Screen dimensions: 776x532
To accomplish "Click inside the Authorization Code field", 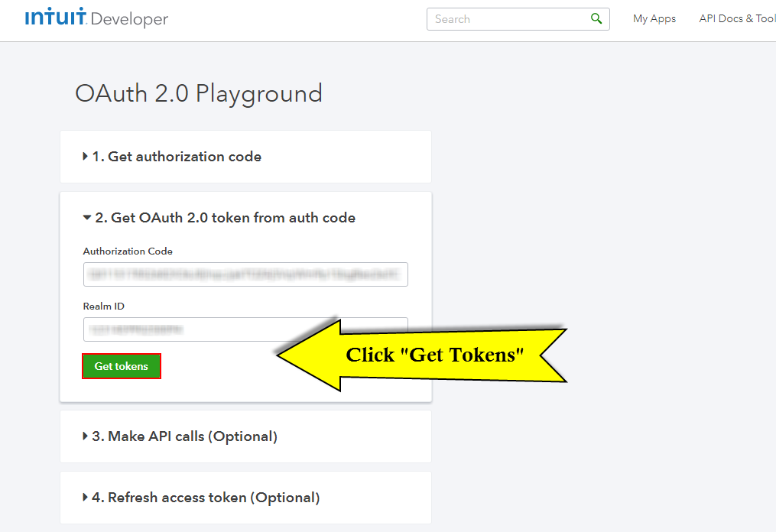I will tap(245, 274).
